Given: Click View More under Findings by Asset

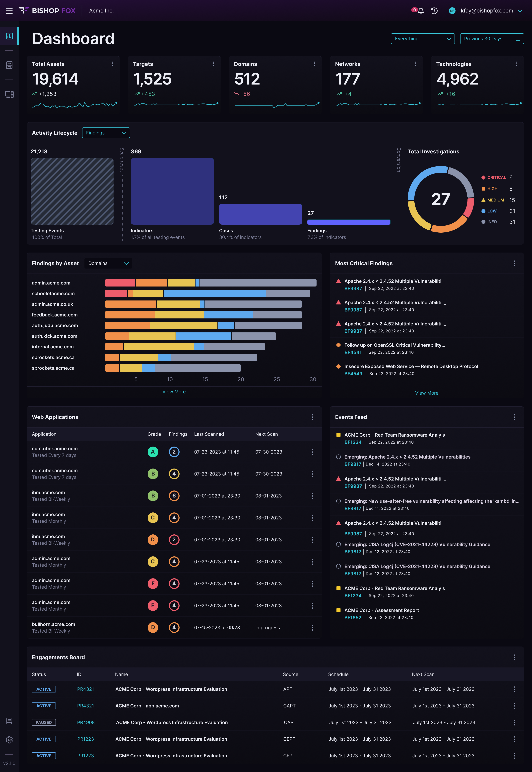Looking at the screenshot, I should pos(174,392).
